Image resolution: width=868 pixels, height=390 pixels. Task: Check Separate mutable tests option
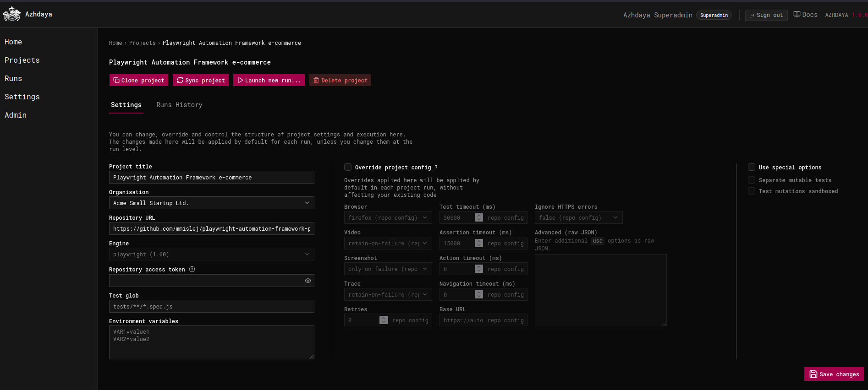[752, 180]
